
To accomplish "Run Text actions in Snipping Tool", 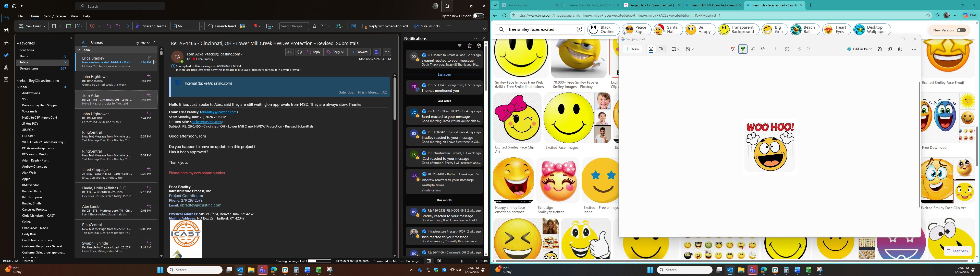I will pos(787,49).
